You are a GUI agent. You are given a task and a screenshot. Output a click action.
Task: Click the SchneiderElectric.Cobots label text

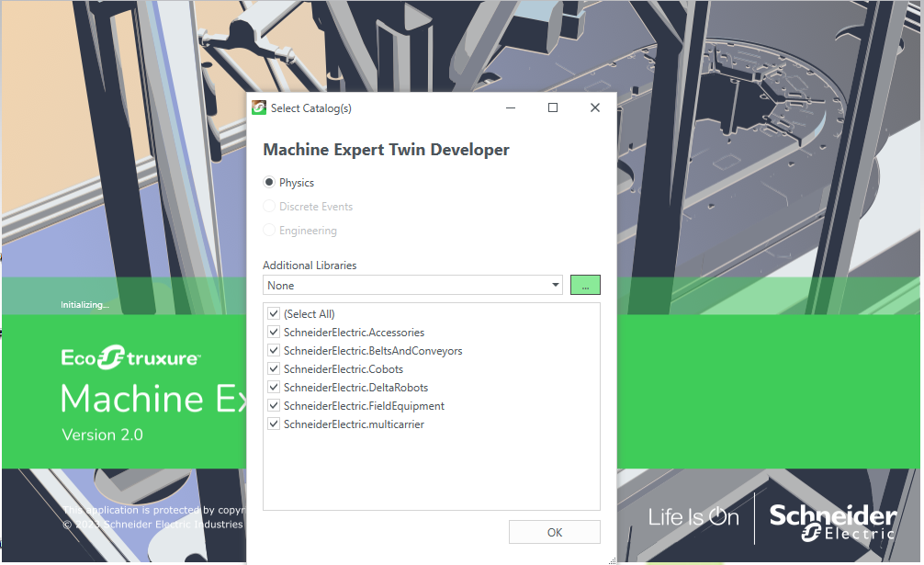(x=344, y=369)
